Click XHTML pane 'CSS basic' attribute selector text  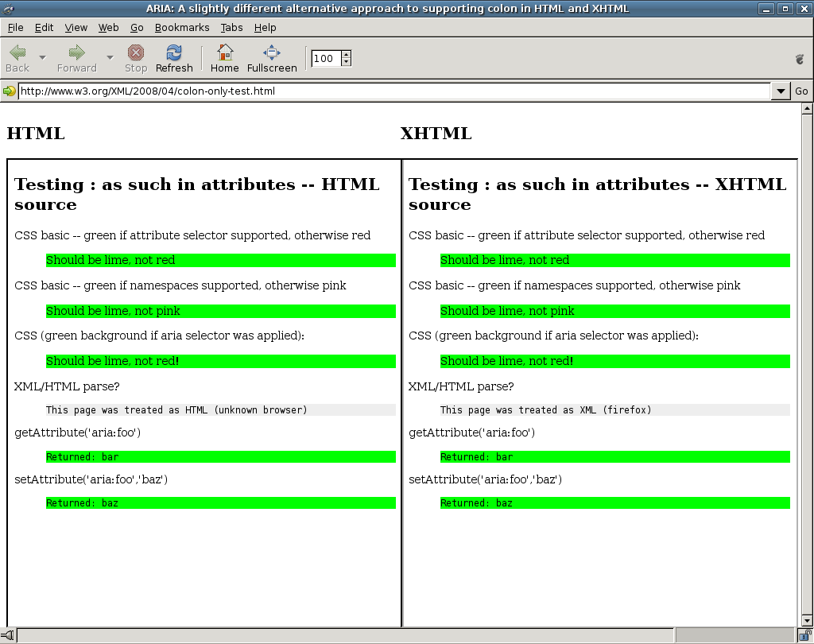pos(587,236)
